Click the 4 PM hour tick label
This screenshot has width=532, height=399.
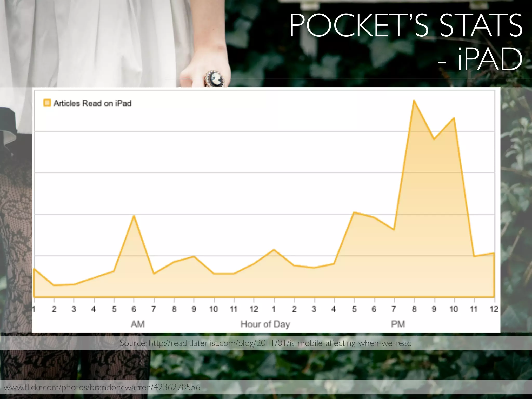coord(334,309)
